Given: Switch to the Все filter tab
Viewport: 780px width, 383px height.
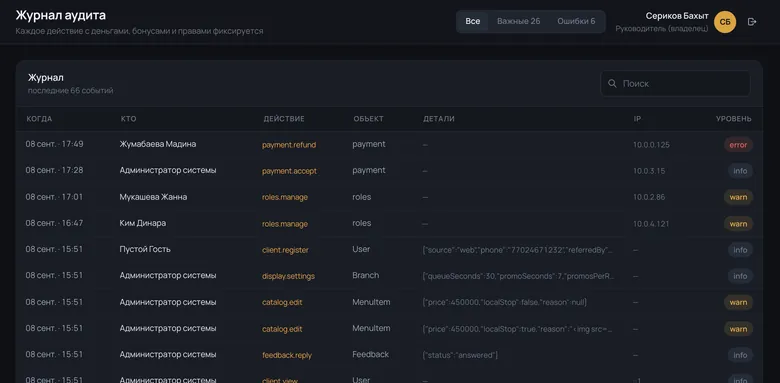Looking at the screenshot, I should 473,21.
